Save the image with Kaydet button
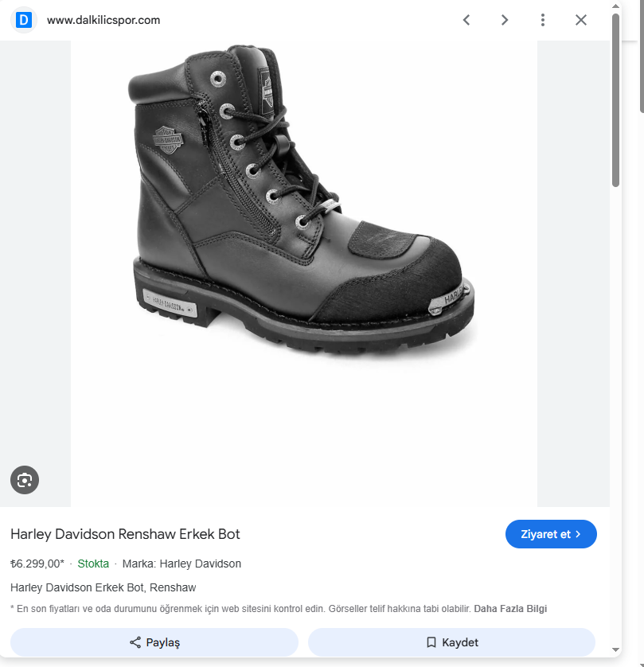The width and height of the screenshot is (644, 667). [x=451, y=642]
